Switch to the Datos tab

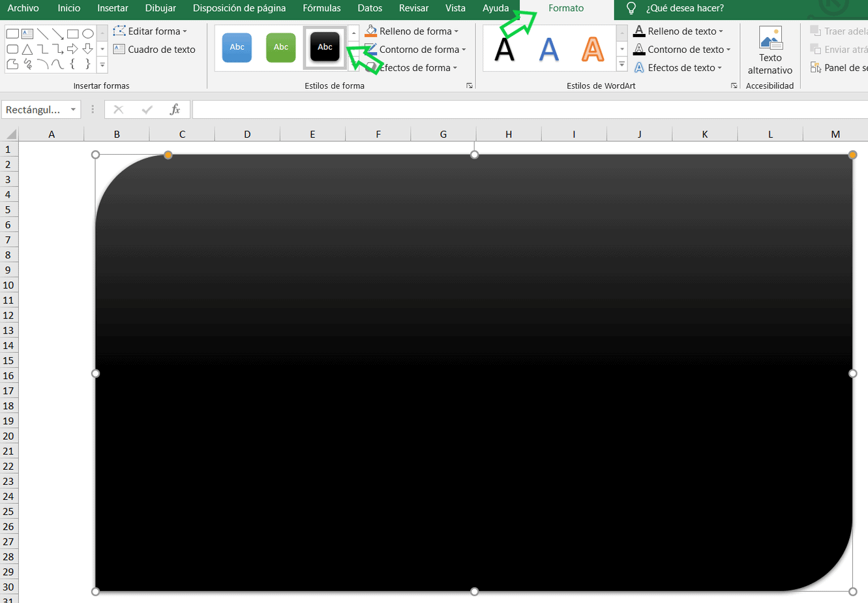pyautogui.click(x=370, y=8)
